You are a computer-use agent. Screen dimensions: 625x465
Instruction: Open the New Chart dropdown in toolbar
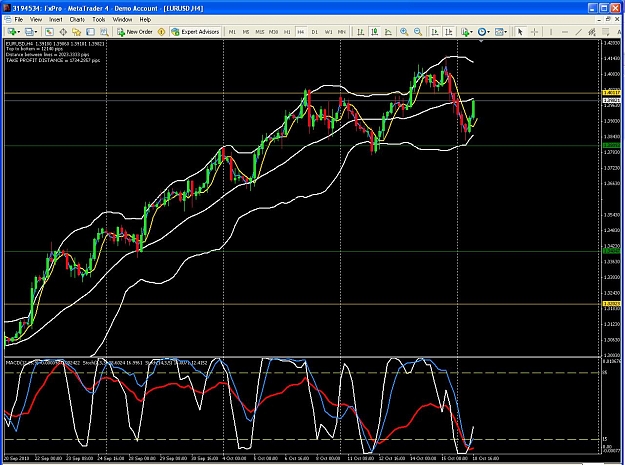[14, 32]
